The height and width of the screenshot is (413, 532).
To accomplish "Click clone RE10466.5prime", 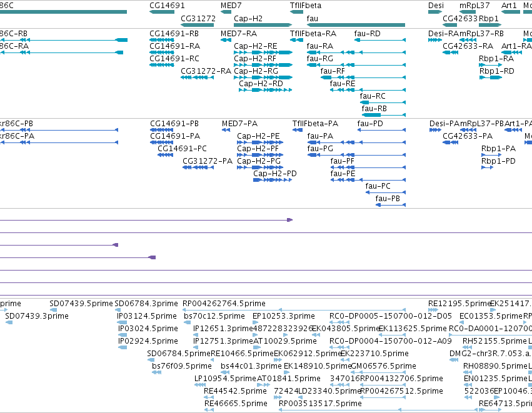I will click(242, 354).
